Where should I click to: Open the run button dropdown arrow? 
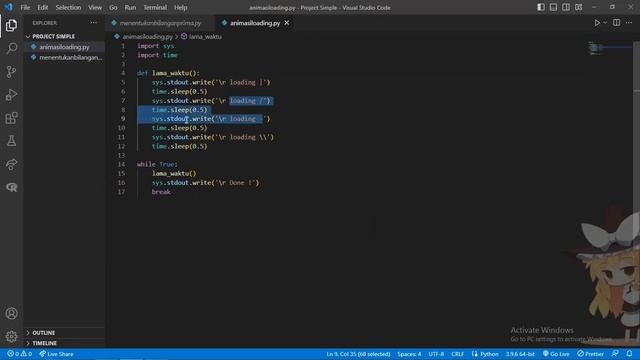605,23
